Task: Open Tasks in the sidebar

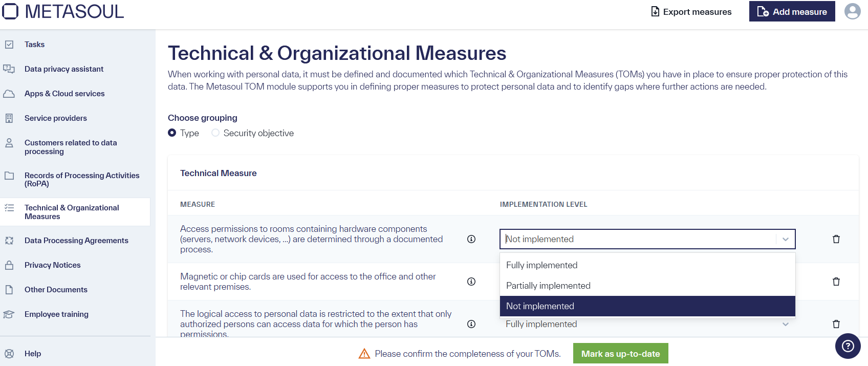Action: coord(34,45)
